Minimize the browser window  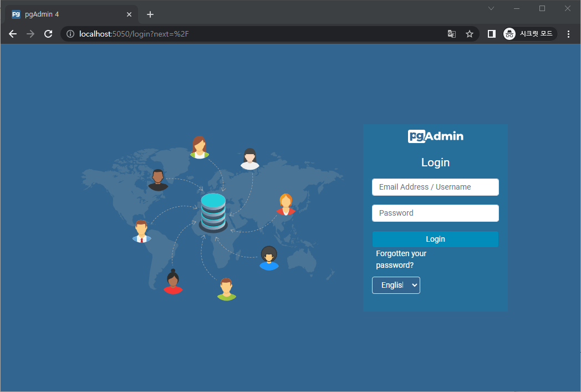[517, 8]
